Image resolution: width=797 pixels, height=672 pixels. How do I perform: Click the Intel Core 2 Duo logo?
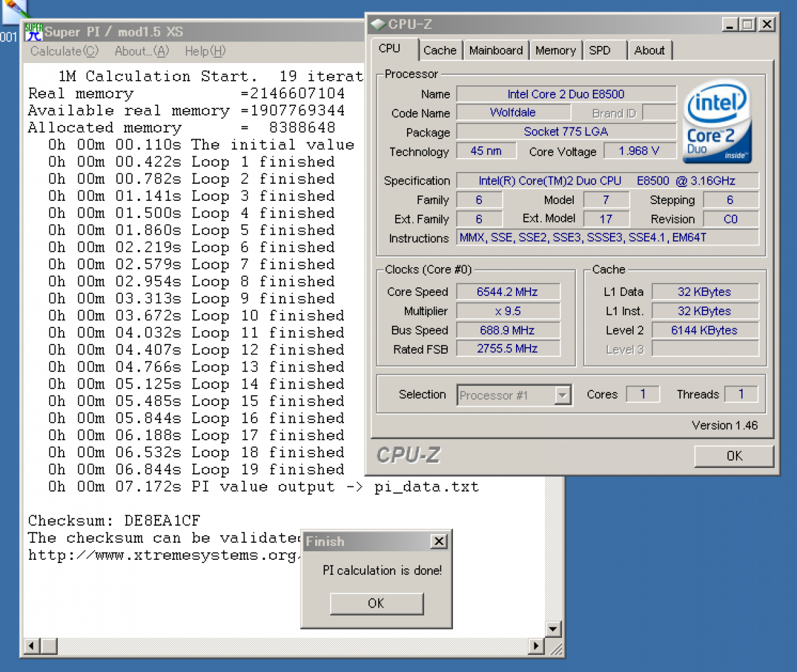718,123
